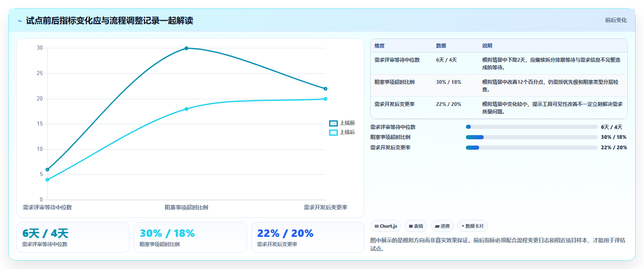Click the 维度 column header
Screen dimensions: 644x269
pyautogui.click(x=379, y=46)
